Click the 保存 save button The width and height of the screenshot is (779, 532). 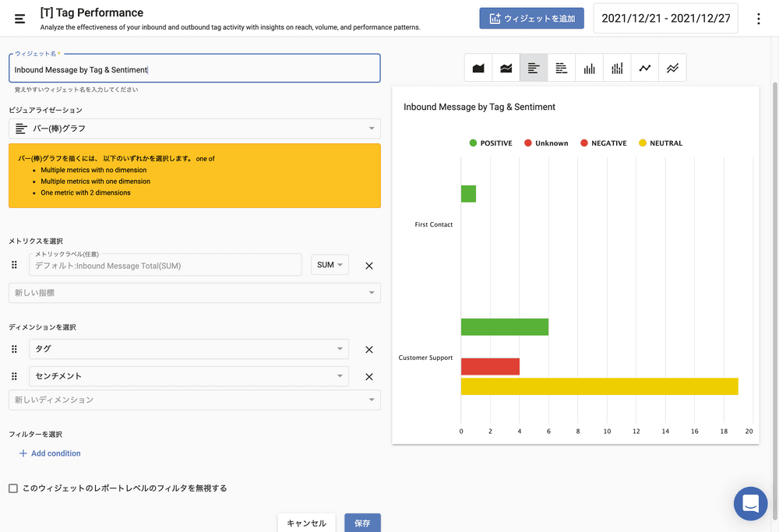pyautogui.click(x=362, y=523)
